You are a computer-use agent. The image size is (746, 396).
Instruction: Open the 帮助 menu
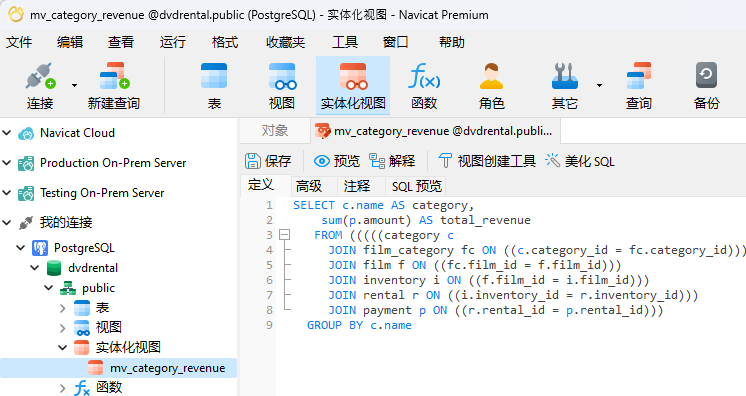tap(452, 42)
